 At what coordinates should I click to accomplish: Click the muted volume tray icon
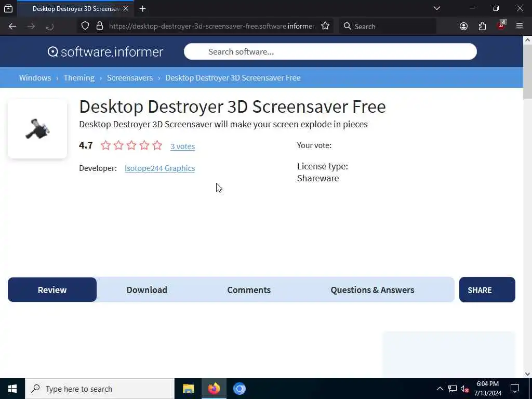[465, 389]
